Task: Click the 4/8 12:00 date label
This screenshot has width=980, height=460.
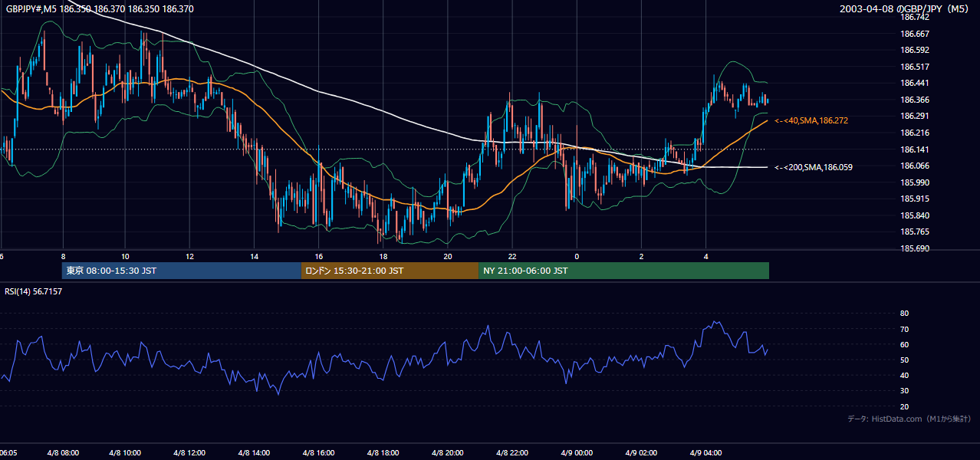Action: [190, 453]
